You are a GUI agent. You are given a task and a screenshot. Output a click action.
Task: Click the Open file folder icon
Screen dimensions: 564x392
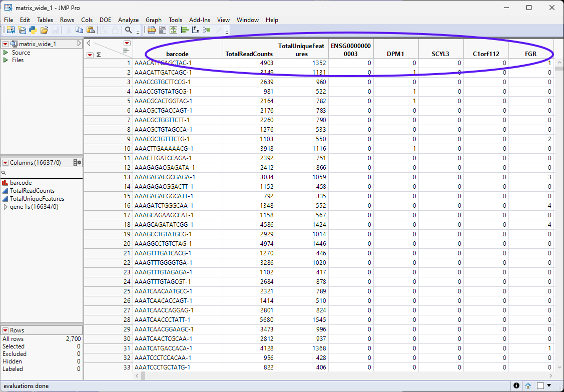tap(44, 31)
